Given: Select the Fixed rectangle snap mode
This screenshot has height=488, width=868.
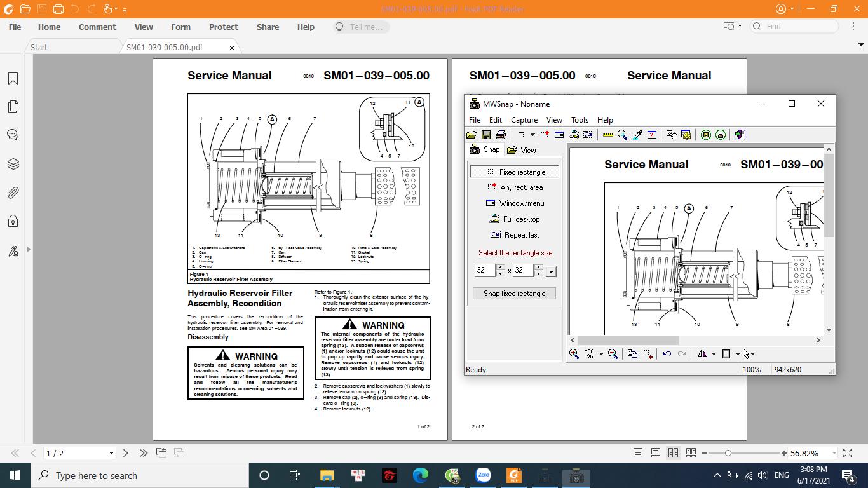Looking at the screenshot, I should point(515,172).
